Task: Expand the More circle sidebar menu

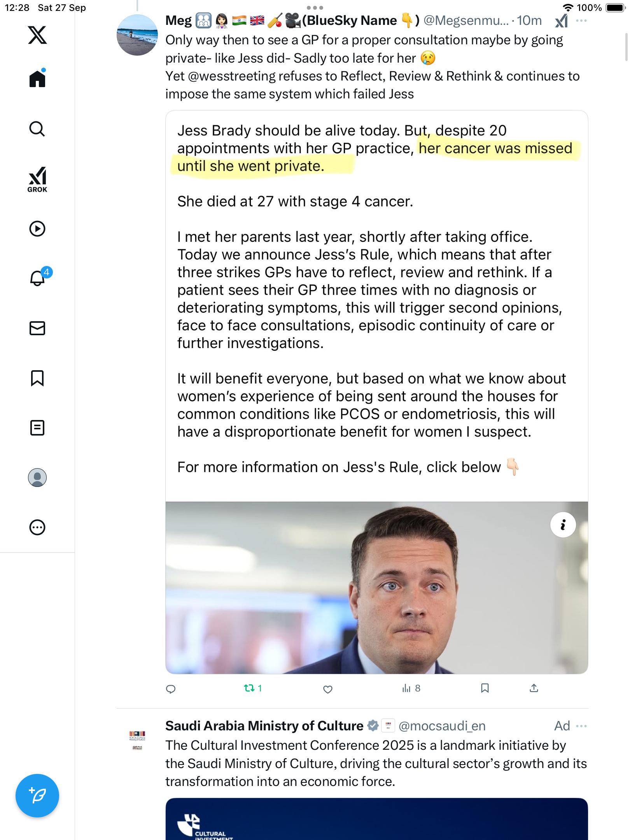Action: [x=37, y=527]
